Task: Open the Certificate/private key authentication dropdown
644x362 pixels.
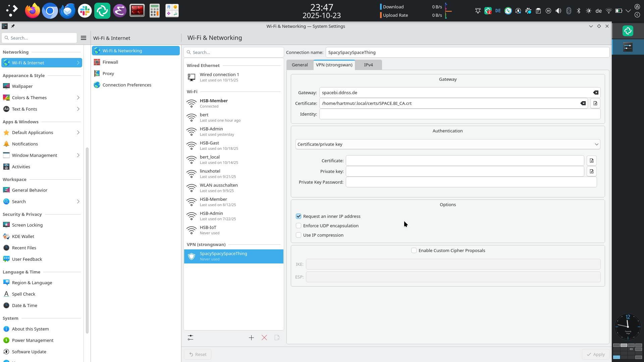Action: pyautogui.click(x=447, y=144)
